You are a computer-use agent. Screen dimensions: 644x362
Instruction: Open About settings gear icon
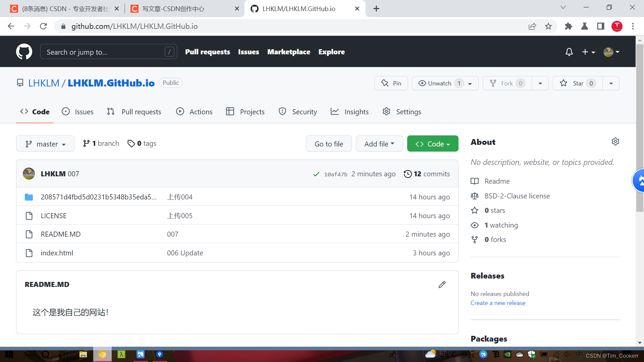tap(615, 141)
